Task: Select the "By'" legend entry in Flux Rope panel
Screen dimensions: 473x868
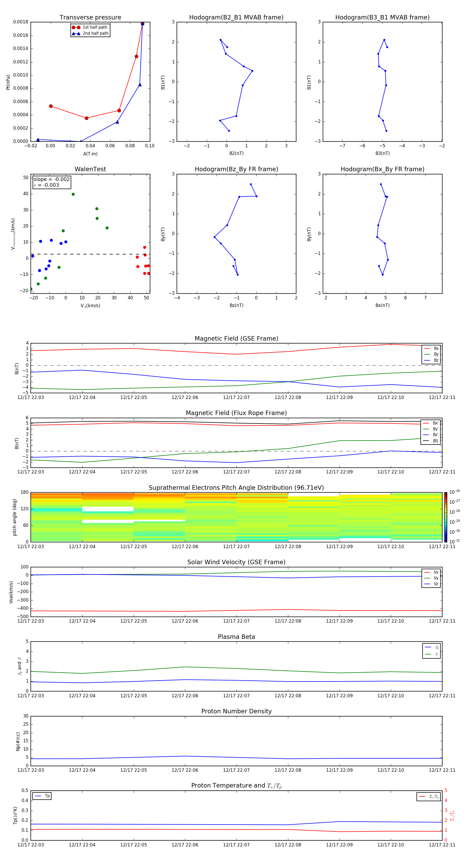Action: (x=431, y=429)
